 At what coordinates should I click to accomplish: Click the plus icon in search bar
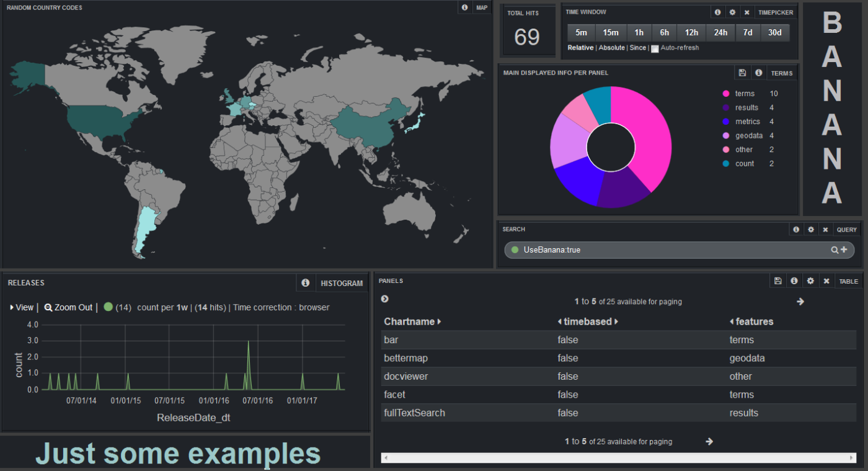pos(844,250)
